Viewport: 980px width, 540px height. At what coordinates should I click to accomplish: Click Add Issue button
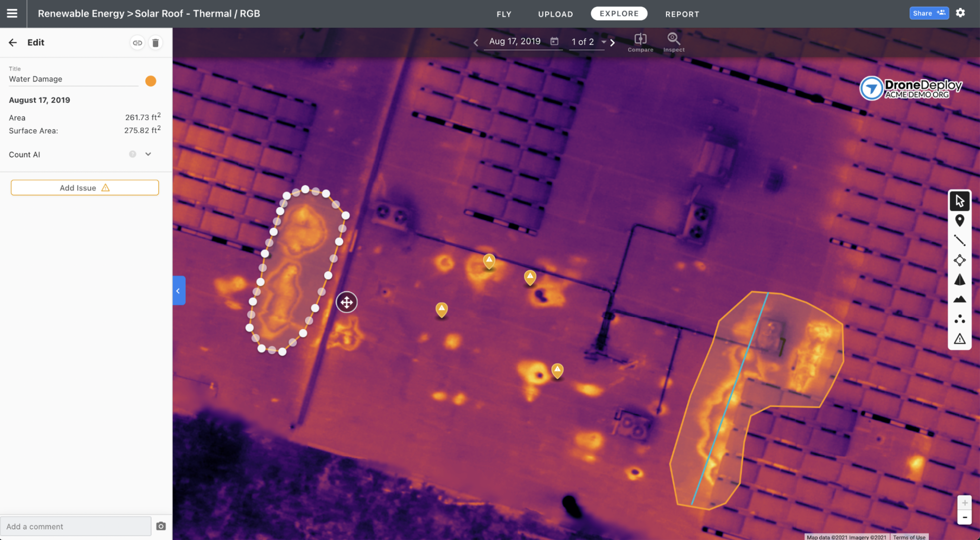pos(85,187)
